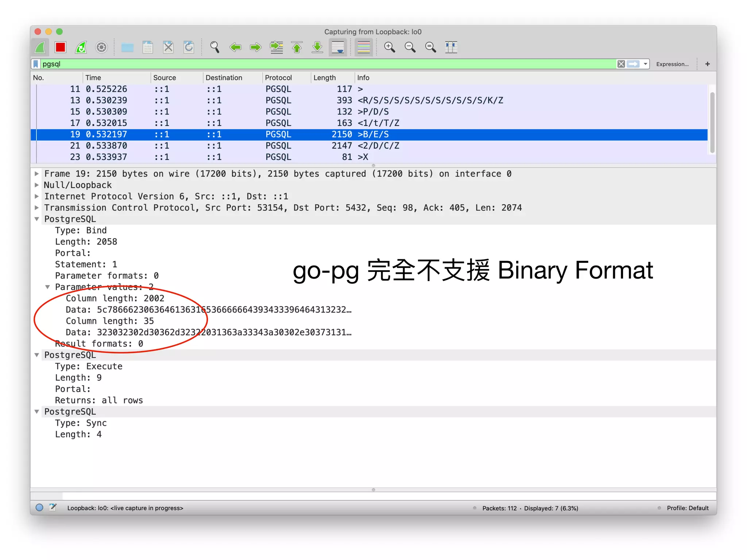Go to specified packet icon

tap(276, 47)
